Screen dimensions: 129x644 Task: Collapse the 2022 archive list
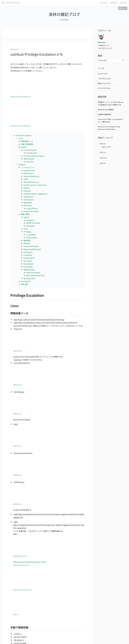(99, 144)
